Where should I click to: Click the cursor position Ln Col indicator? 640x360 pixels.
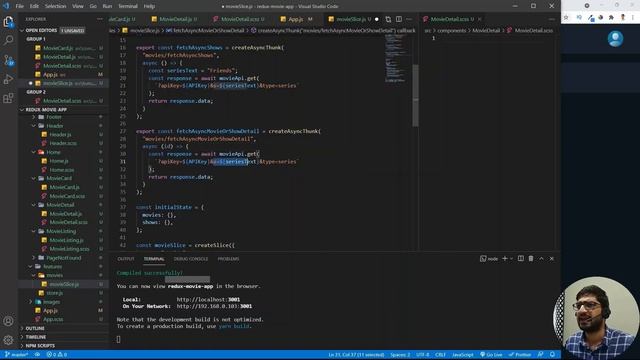tap(356, 354)
